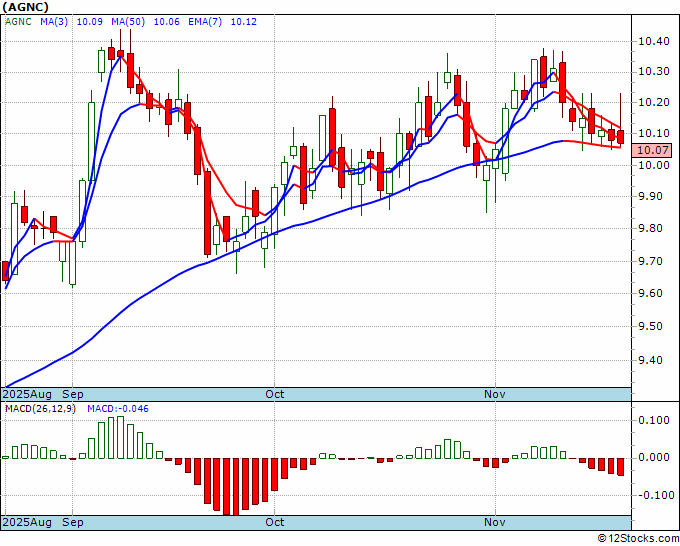Screen dimensions: 680x546
Task: Click the Sep label on MACD axis
Action: 73,522
